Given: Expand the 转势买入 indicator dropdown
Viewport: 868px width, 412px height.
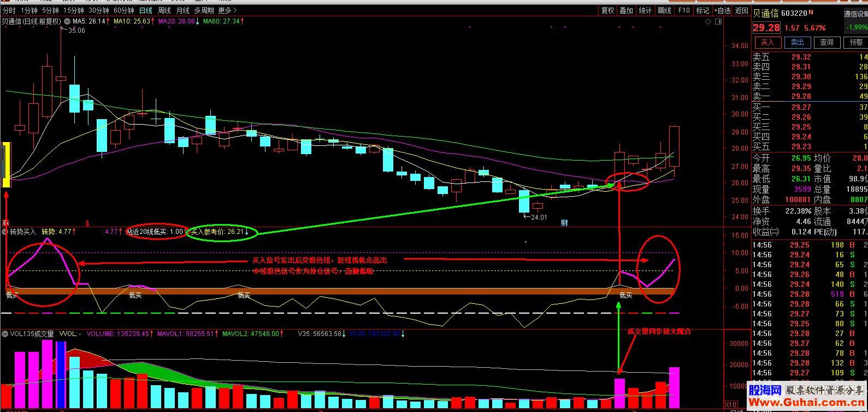Looking at the screenshot, I should click(5, 232).
